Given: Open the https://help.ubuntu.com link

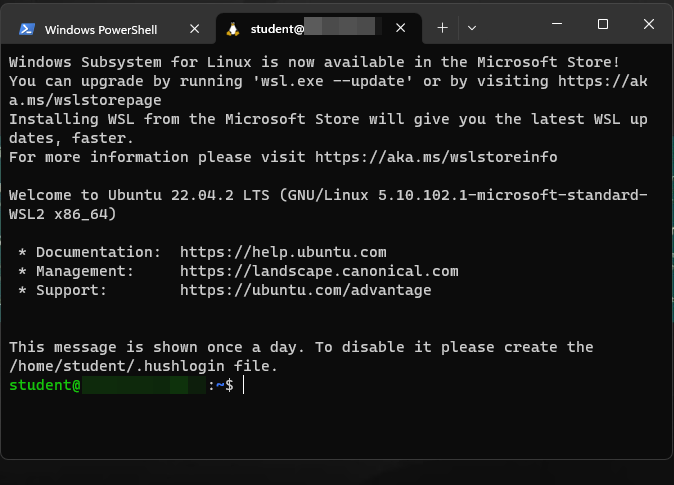Looking at the screenshot, I should [x=283, y=252].
